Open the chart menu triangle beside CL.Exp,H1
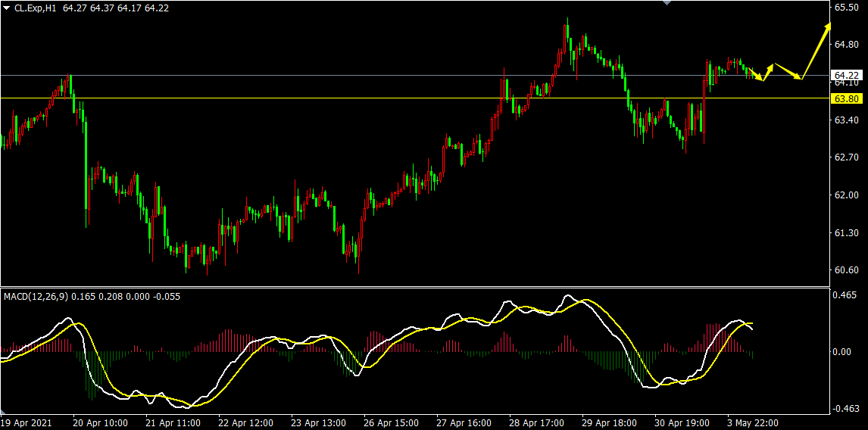 [6, 8]
